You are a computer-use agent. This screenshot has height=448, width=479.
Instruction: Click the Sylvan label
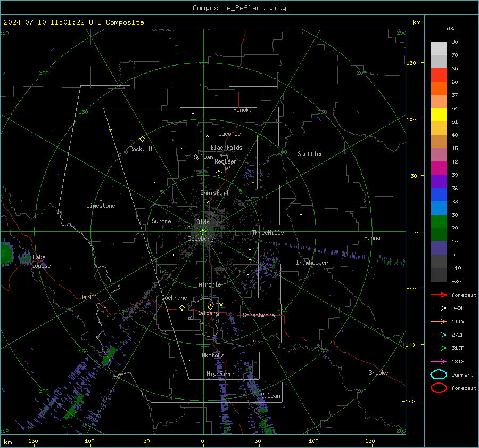203,157
